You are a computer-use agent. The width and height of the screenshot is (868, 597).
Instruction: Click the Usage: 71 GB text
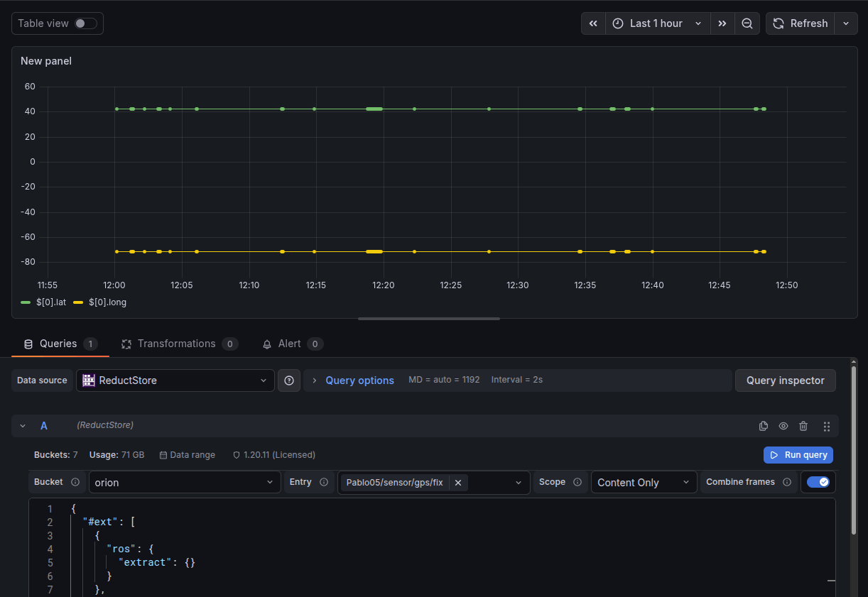coord(116,455)
